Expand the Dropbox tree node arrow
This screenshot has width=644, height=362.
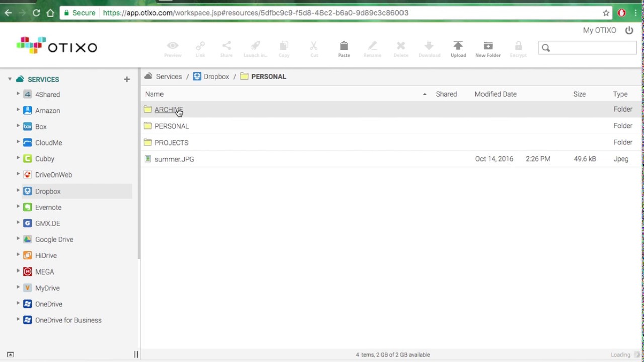pyautogui.click(x=18, y=191)
